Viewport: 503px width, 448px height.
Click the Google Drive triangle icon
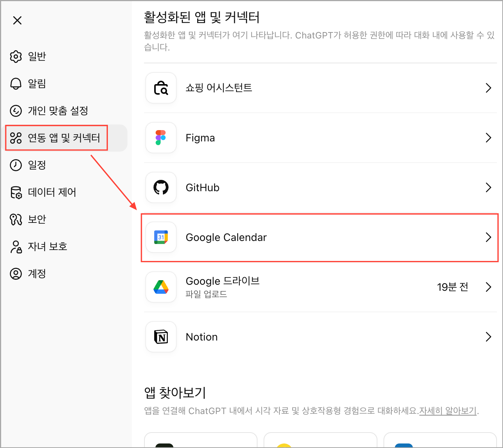pos(161,287)
